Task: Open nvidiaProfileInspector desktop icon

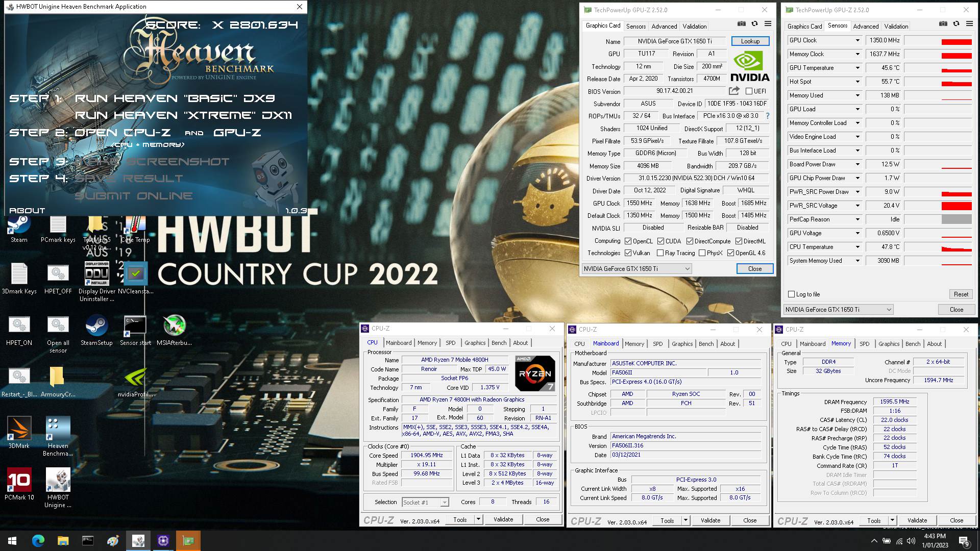Action: [135, 382]
